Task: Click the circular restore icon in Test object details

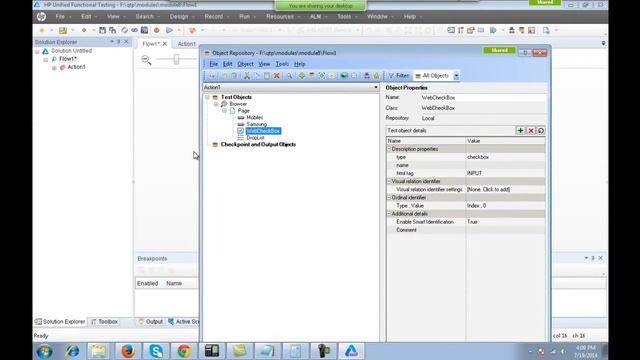Action: click(x=541, y=131)
